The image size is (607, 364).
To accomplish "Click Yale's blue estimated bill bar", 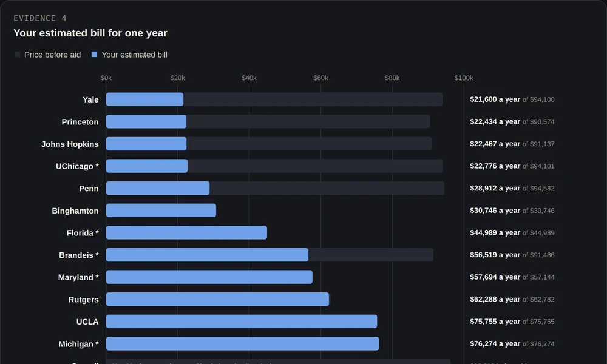I will [145, 99].
